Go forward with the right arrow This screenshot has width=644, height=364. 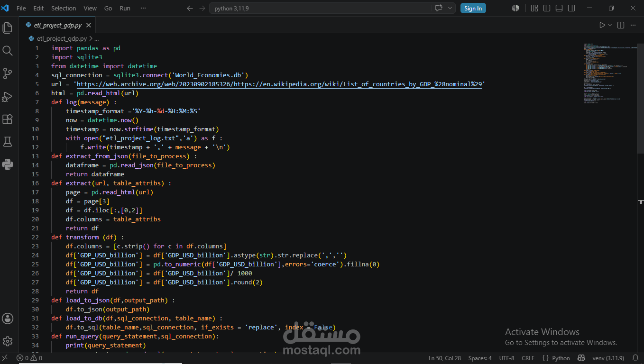pyautogui.click(x=202, y=8)
